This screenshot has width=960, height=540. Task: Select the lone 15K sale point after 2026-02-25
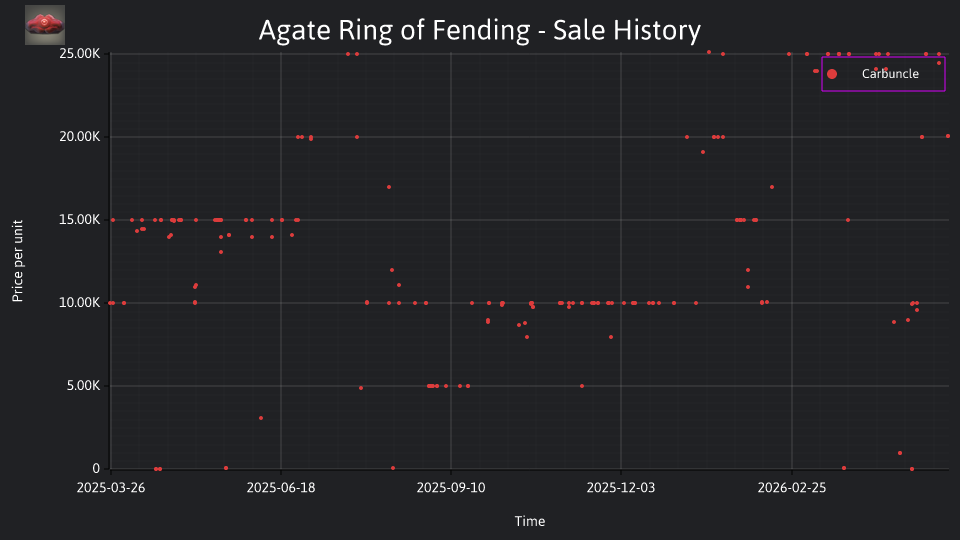click(x=848, y=220)
